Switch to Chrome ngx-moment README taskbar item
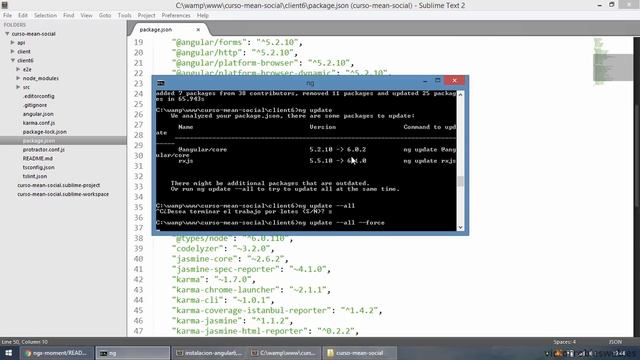Image resolution: width=640 pixels, height=360 pixels. [x=57, y=353]
